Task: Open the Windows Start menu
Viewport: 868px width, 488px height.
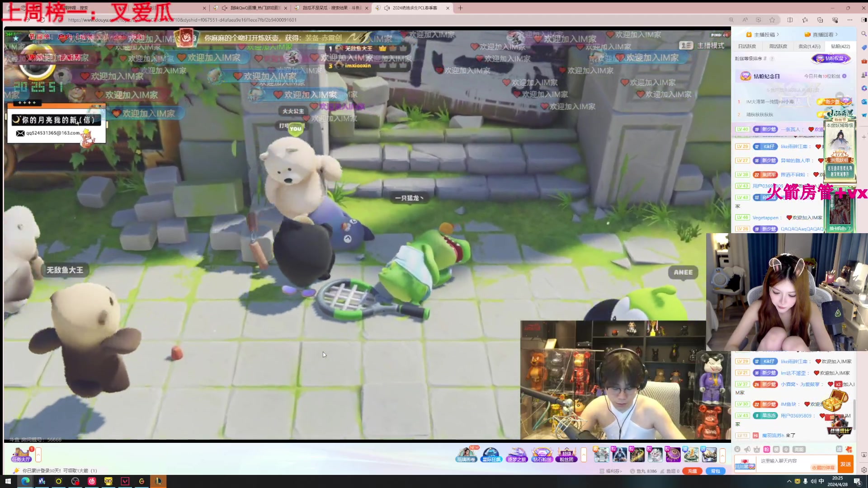Action: click(8, 481)
